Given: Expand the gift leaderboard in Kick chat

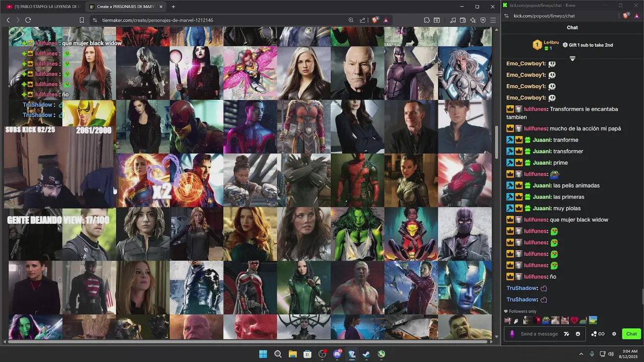Looking at the screenshot, I should [x=572, y=59].
